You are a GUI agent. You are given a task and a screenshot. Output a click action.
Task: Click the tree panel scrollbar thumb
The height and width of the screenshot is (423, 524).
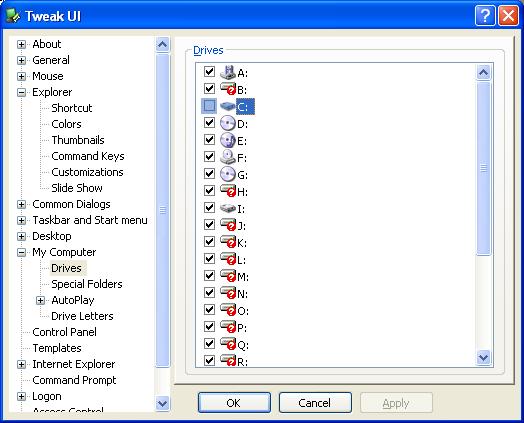162,210
